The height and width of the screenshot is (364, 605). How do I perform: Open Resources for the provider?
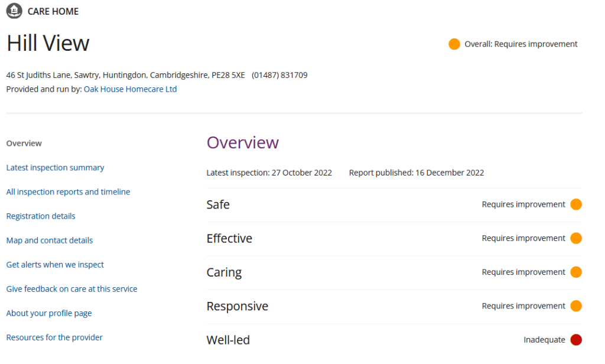tap(54, 337)
